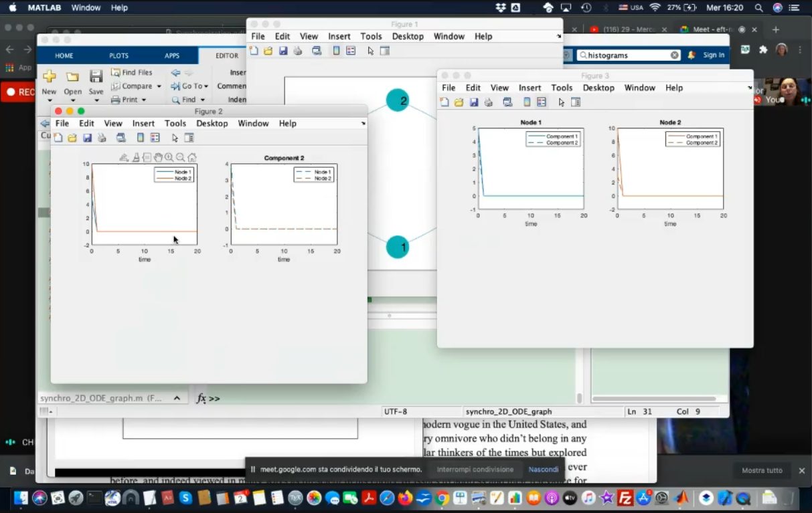Viewport: 812px width, 513px height.
Task: Click the Save Figure icon in Figure 3 toolbar
Action: click(x=474, y=102)
